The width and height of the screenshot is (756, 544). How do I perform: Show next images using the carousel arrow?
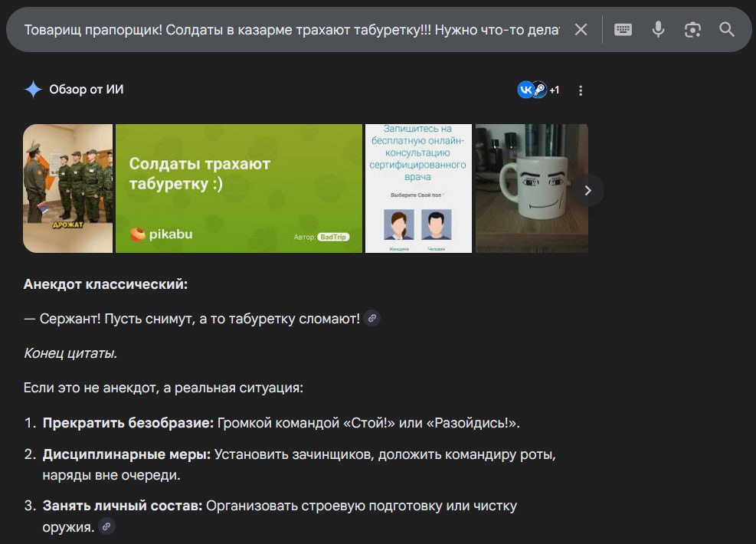pos(587,190)
